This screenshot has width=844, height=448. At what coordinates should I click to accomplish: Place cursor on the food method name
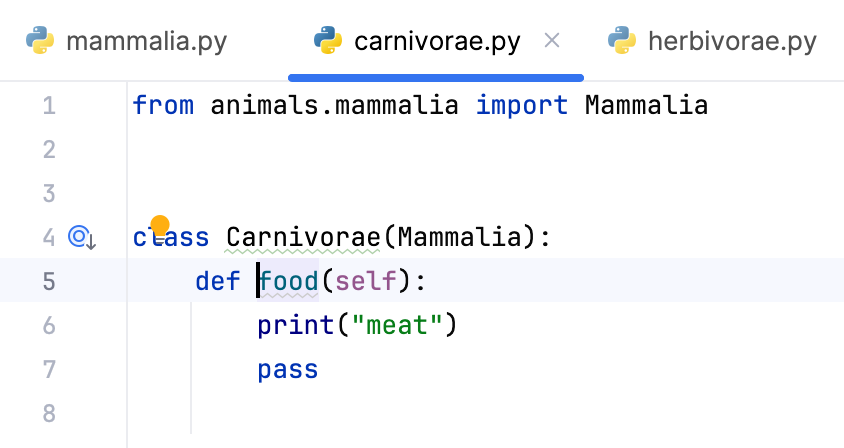pyautogui.click(x=288, y=281)
